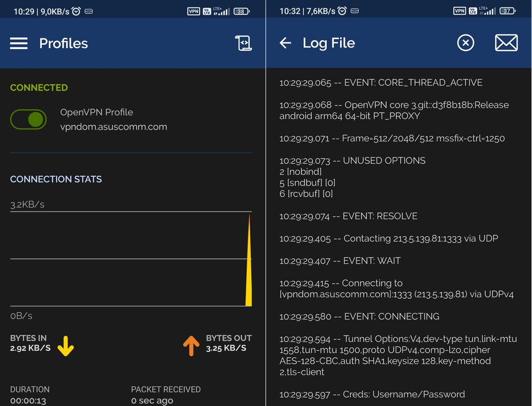532x406 pixels.
Task: Select the Profiles title in the header
Action: (63, 44)
